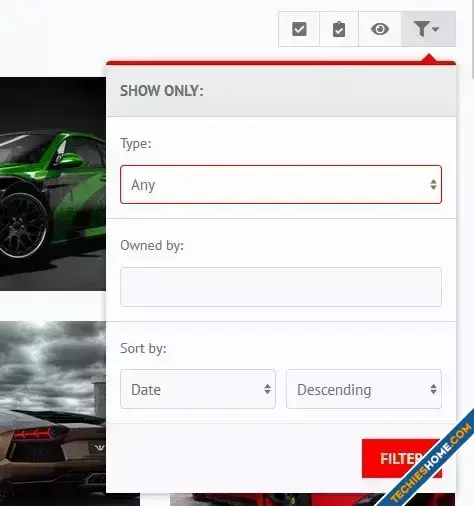
Task: Click the Sort by: label
Action: pyautogui.click(x=143, y=348)
